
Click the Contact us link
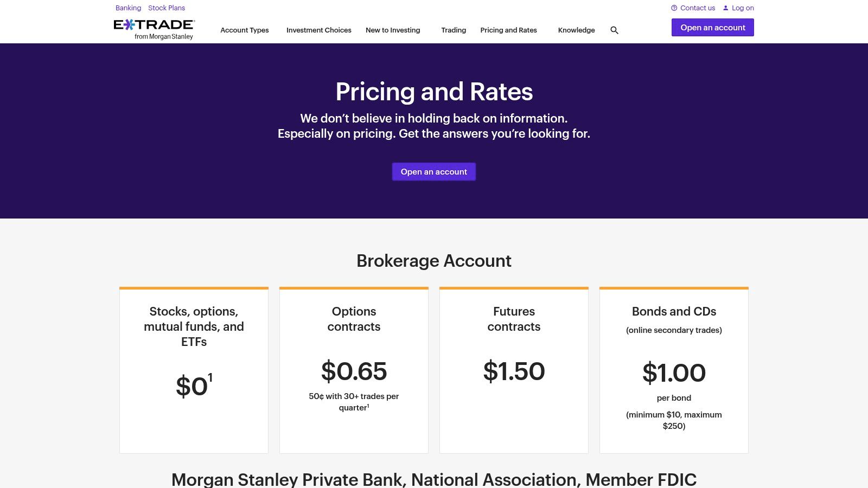click(697, 8)
